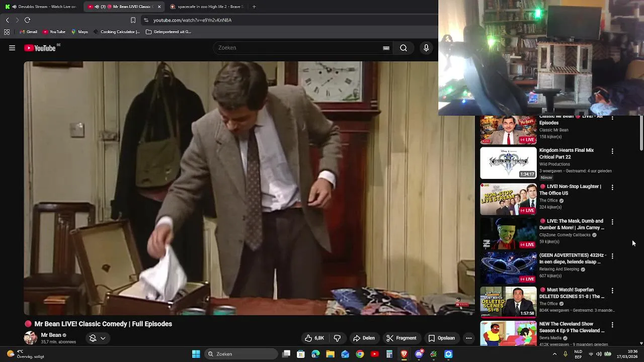Open Cooking Calculator bookmark
Image resolution: width=644 pixels, height=362 pixels.
point(116,32)
